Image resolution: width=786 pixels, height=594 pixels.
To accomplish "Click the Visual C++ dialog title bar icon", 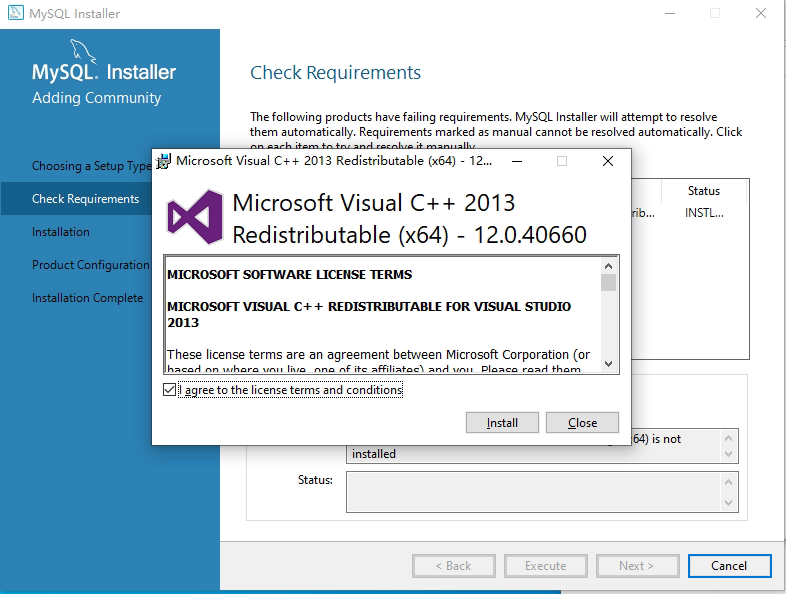I will point(164,160).
